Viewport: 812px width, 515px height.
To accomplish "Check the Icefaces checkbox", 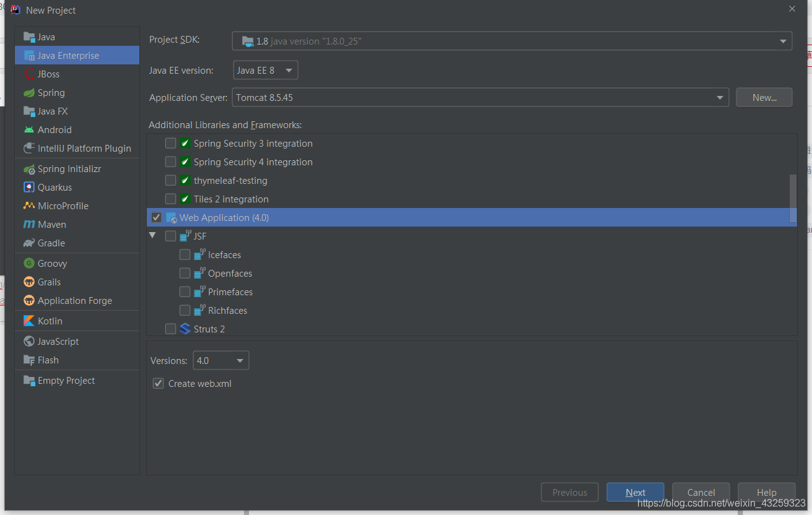I will pos(185,255).
